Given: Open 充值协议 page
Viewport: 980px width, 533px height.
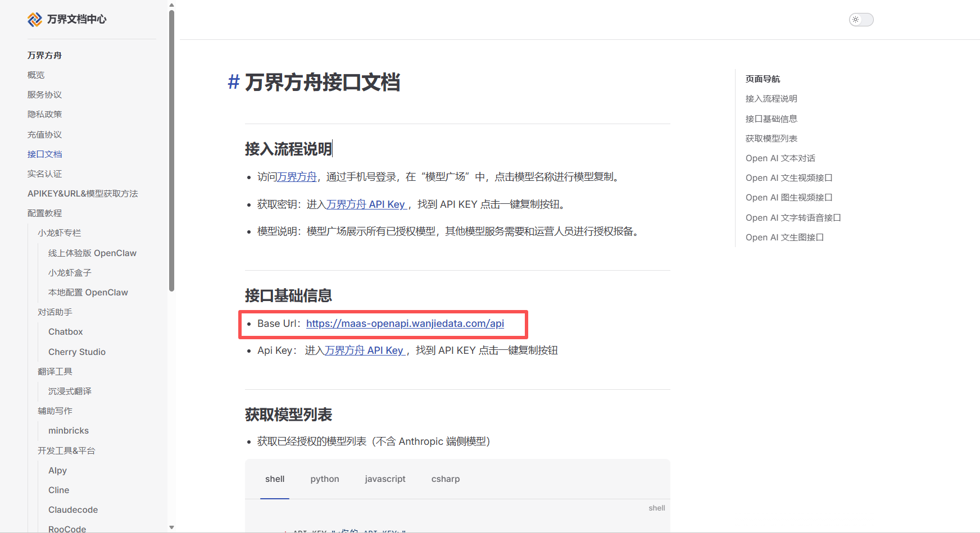Looking at the screenshot, I should point(44,134).
